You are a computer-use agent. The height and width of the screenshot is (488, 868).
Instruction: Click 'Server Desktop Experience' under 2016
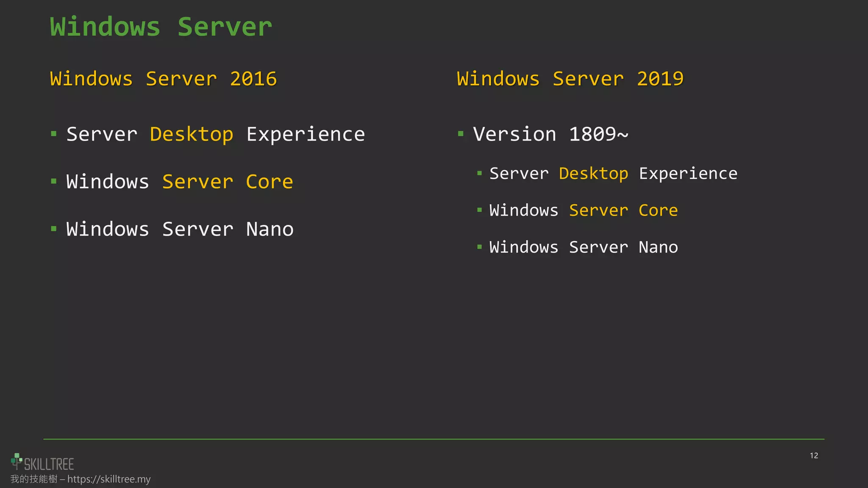coord(215,135)
